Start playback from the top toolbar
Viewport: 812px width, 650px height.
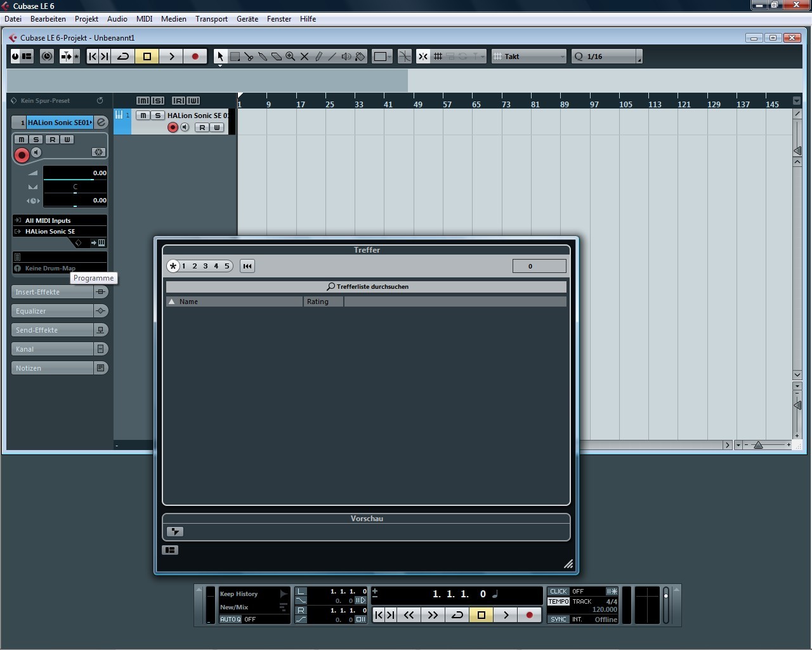tap(171, 56)
